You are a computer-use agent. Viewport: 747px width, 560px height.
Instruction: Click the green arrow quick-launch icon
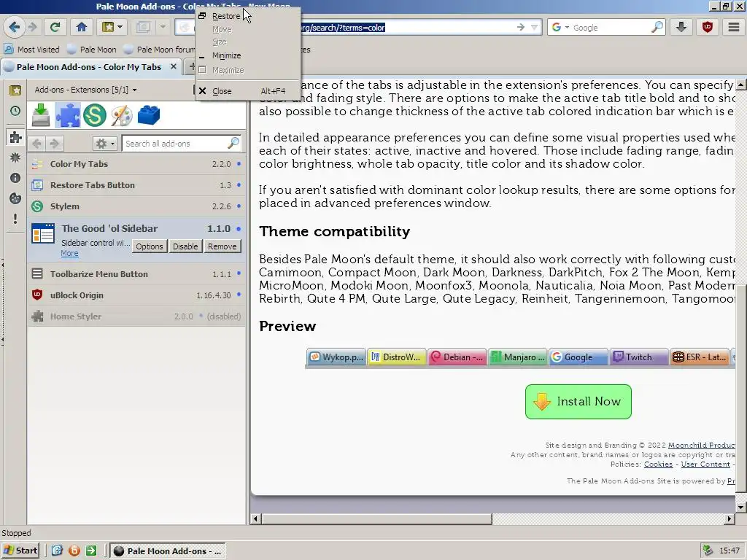click(91, 551)
